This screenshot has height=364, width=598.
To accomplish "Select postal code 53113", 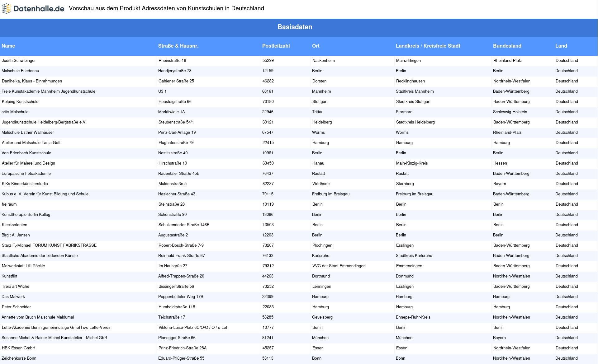I will click(x=268, y=358).
